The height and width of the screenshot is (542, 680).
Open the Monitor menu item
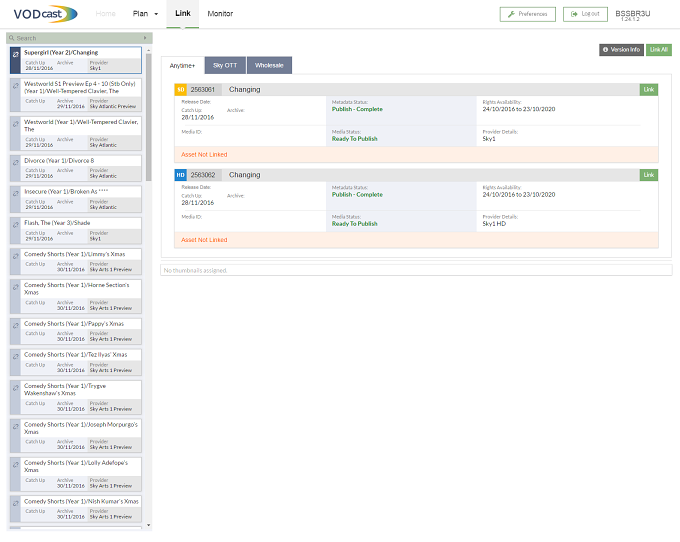tap(220, 14)
